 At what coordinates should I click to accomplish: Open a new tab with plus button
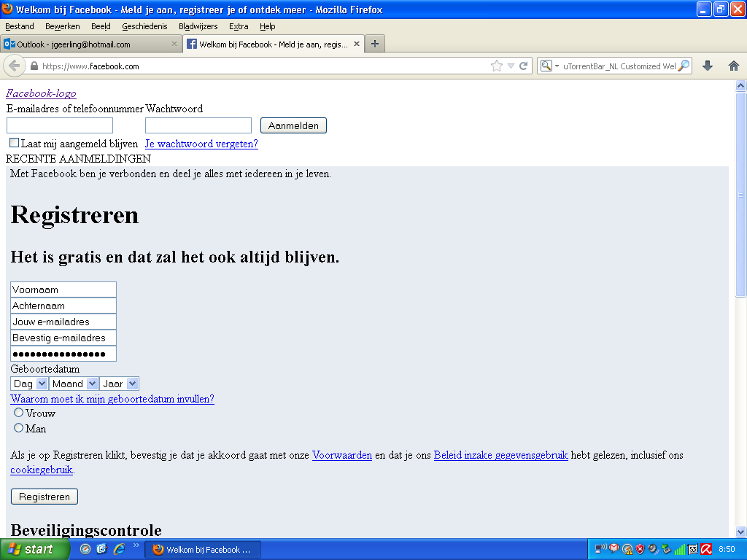[x=375, y=44]
